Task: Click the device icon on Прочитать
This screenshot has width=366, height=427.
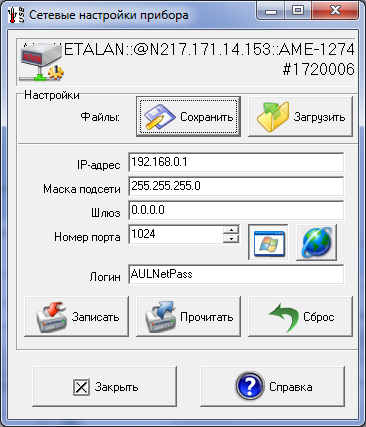Action: tap(161, 317)
